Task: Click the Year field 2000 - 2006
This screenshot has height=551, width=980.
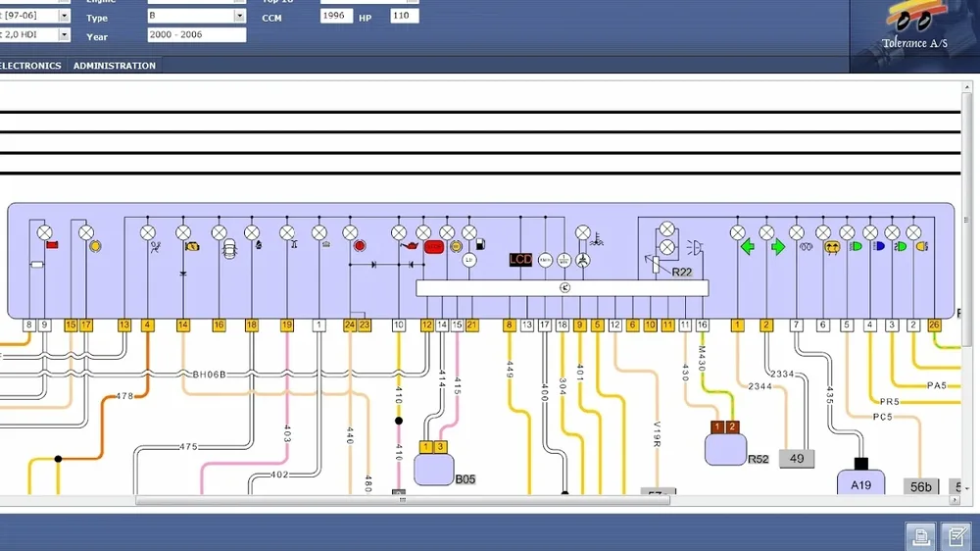Action: tap(196, 35)
